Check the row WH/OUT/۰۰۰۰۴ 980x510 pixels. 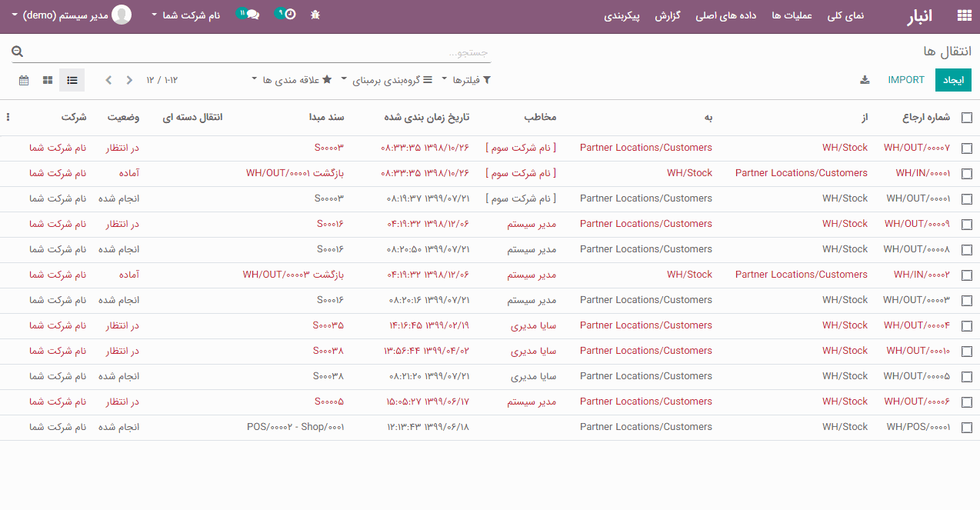[967, 326]
